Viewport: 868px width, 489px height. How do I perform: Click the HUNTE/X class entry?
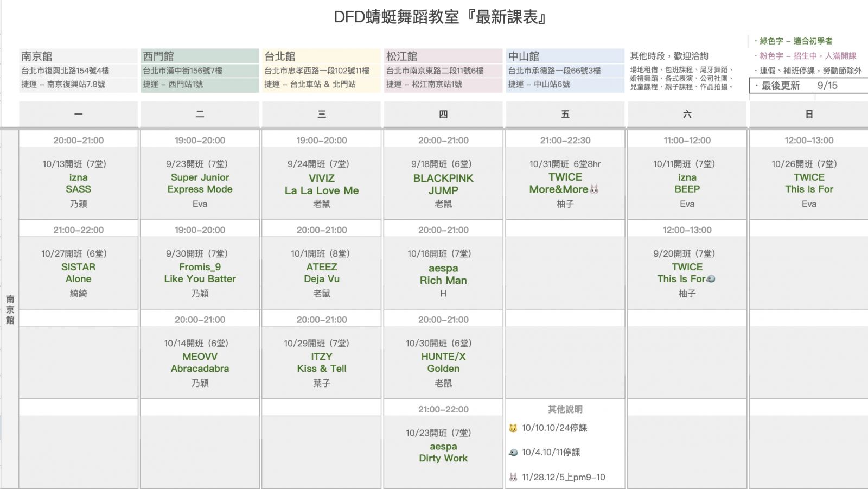coord(443,357)
